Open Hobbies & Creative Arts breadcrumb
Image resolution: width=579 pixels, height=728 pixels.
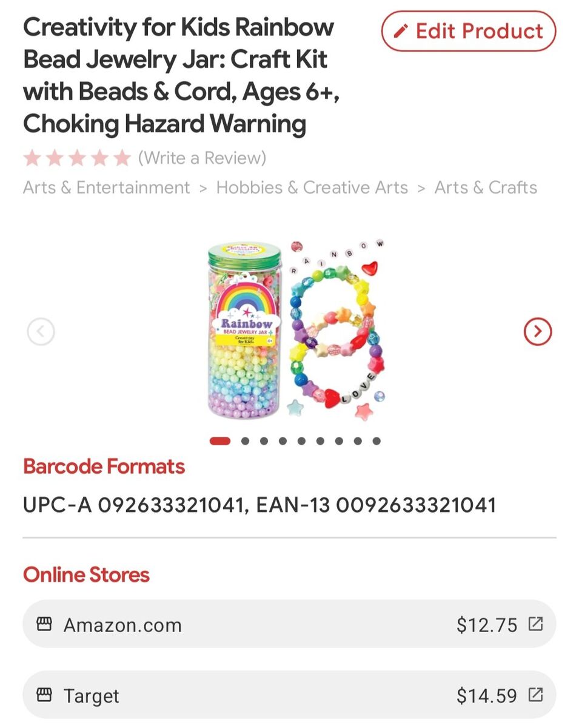[312, 187]
